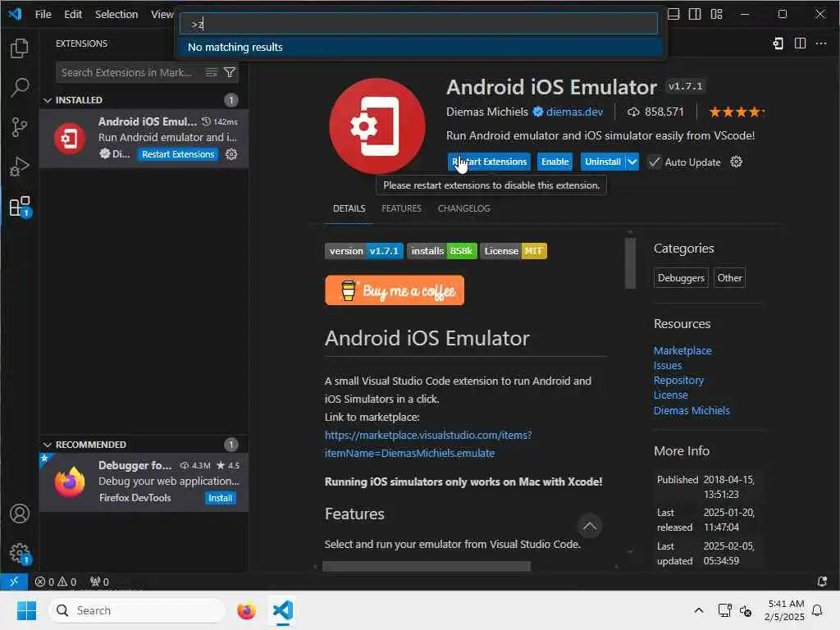Viewport: 840px width, 630px height.
Task: Select the Debuggers category tag
Action: click(681, 277)
